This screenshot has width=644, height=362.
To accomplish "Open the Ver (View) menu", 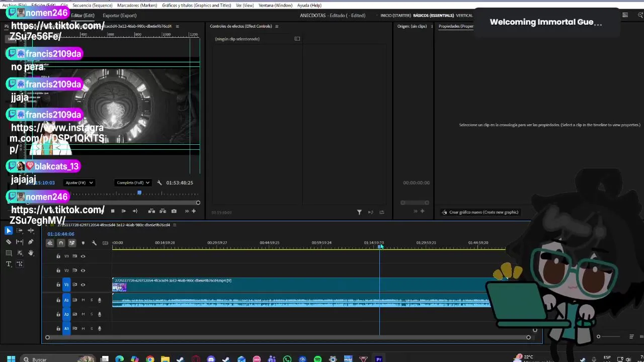I will (x=245, y=5).
